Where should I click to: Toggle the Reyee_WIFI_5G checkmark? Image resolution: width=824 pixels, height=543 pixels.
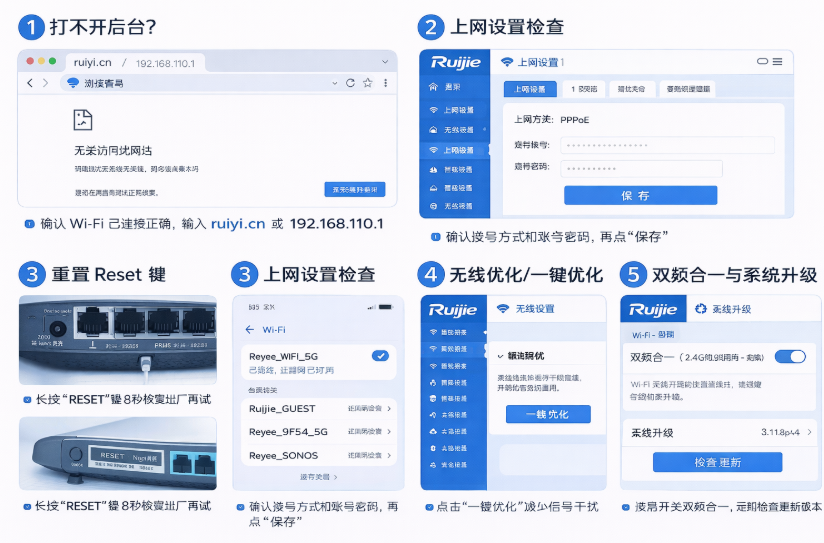380,356
